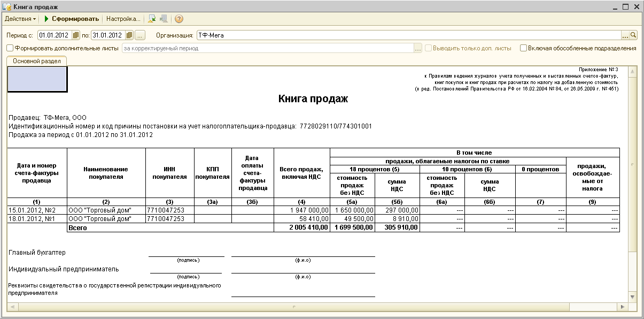Click vertical scrollbar down arrow
Viewport: 644px width, 319px height.
click(x=633, y=297)
